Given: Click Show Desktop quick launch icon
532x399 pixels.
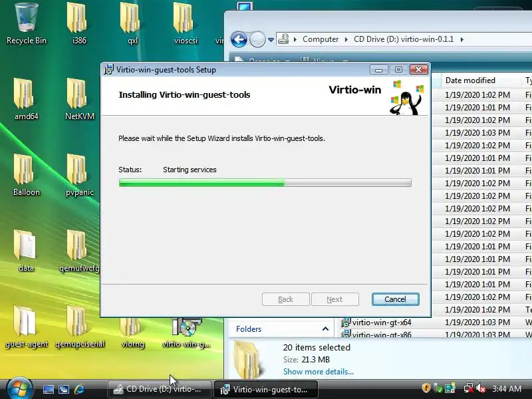Looking at the screenshot, I should (48, 389).
